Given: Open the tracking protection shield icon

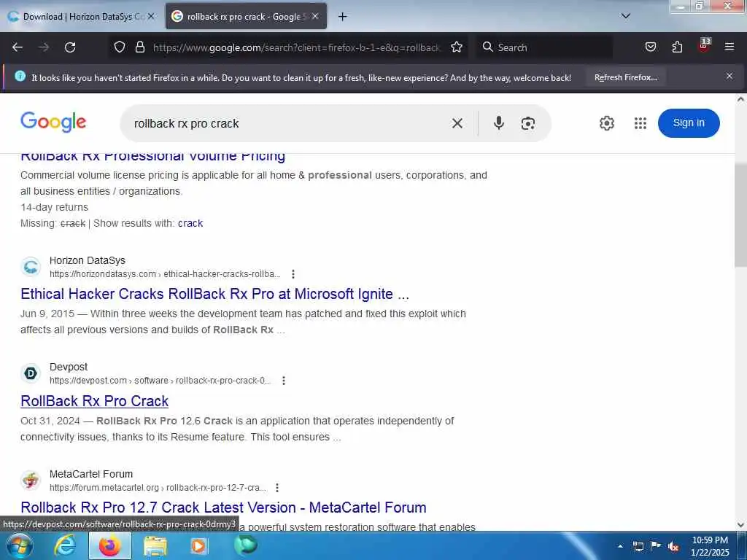Looking at the screenshot, I should (120, 47).
